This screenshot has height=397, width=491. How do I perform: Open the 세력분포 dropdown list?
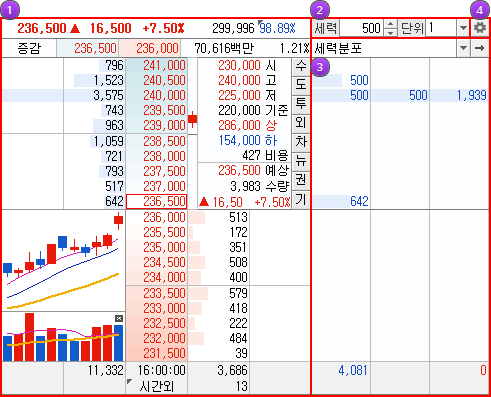click(463, 48)
